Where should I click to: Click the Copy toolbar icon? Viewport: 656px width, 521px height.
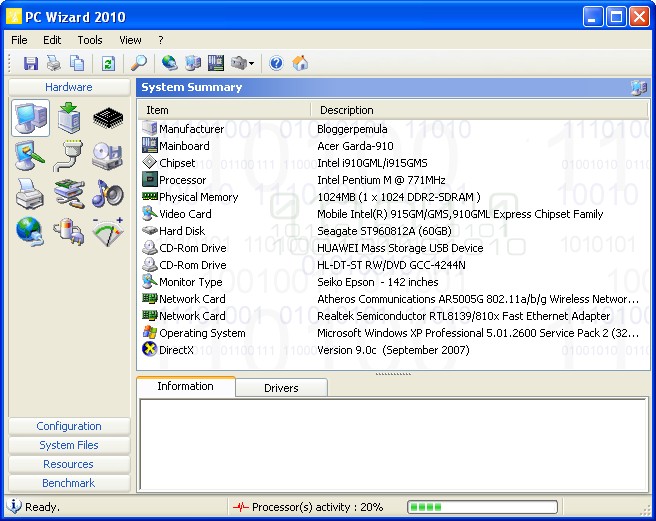pos(77,64)
